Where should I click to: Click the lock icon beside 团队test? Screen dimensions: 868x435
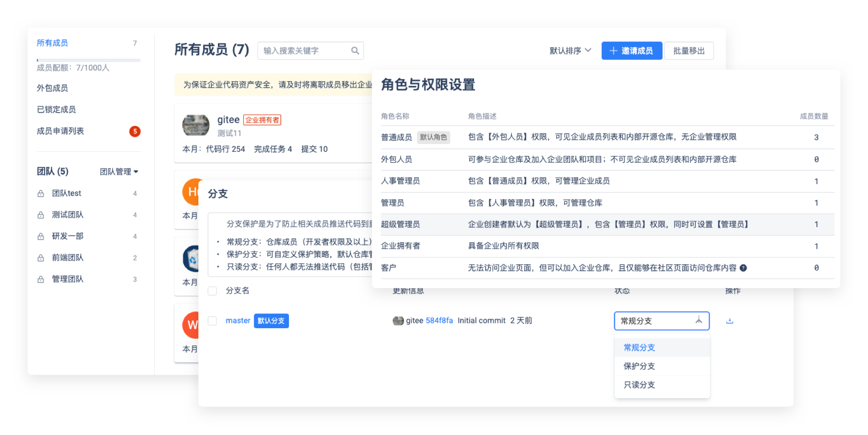point(41,194)
